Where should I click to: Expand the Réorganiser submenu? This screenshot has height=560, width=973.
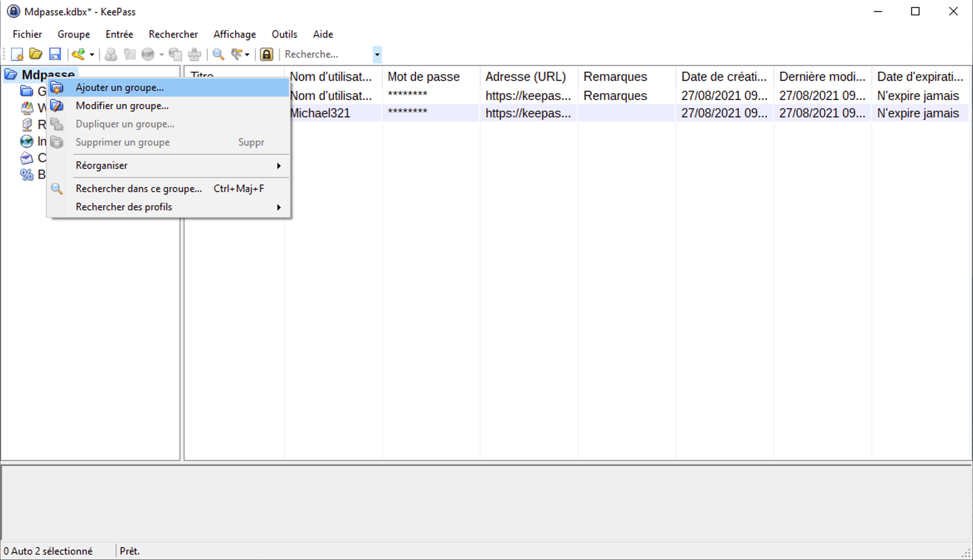[169, 165]
